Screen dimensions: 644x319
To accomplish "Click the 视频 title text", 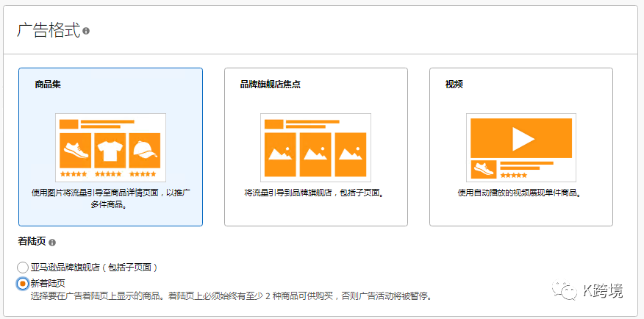I will (454, 85).
